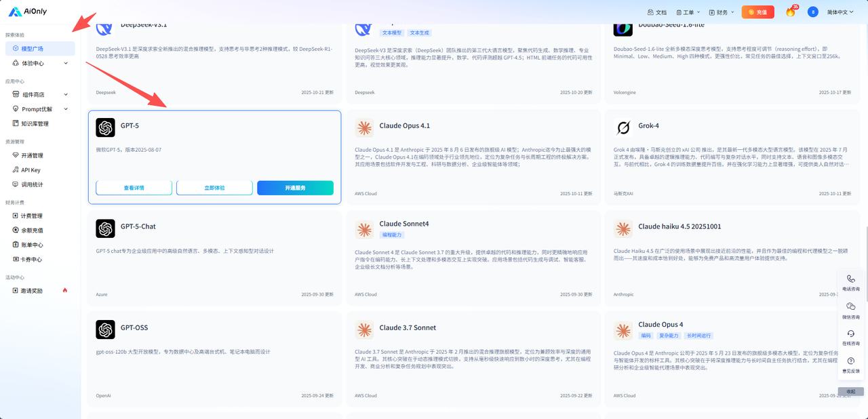This screenshot has height=419, width=868.
Task: Click the Claude Sonnet4 logo icon
Action: 364,228
